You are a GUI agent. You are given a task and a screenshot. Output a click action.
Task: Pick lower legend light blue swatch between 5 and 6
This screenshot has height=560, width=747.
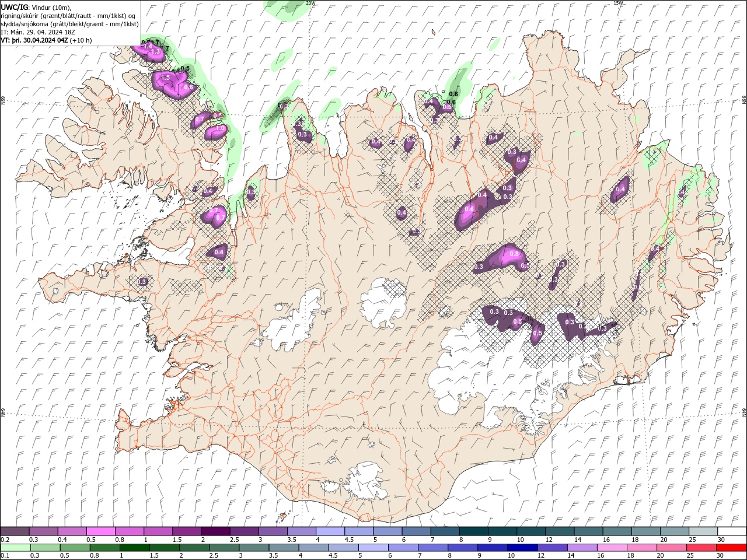tap(373, 548)
